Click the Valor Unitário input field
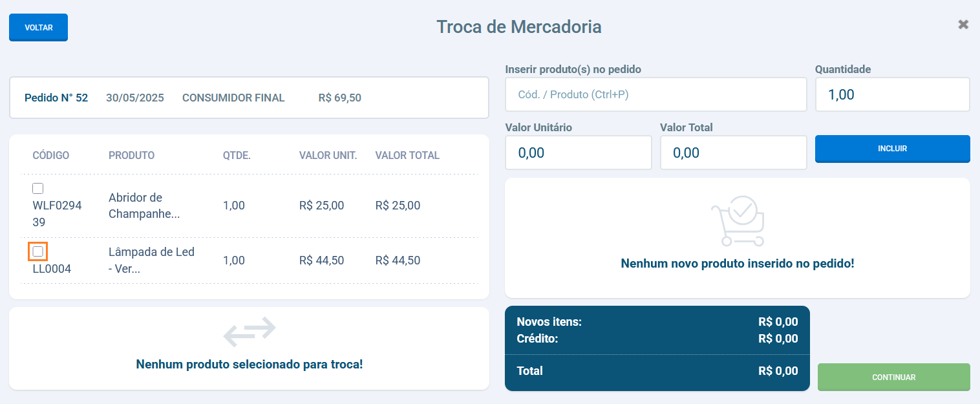The height and width of the screenshot is (404, 980). [x=578, y=153]
